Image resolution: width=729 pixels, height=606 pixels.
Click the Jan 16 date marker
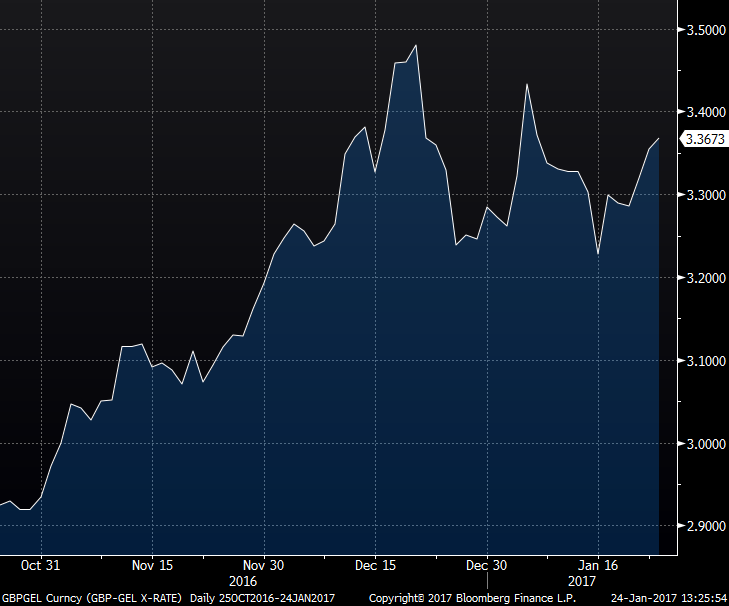click(598, 564)
